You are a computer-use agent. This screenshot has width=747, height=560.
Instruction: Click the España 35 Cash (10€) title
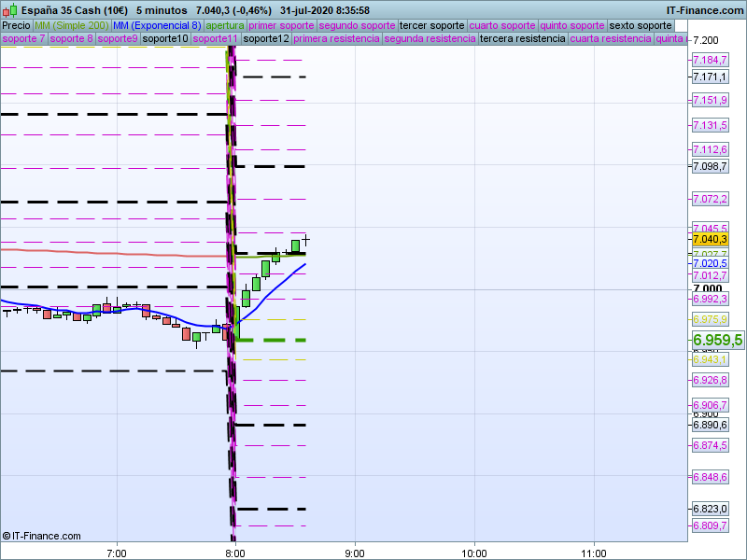coord(75,10)
